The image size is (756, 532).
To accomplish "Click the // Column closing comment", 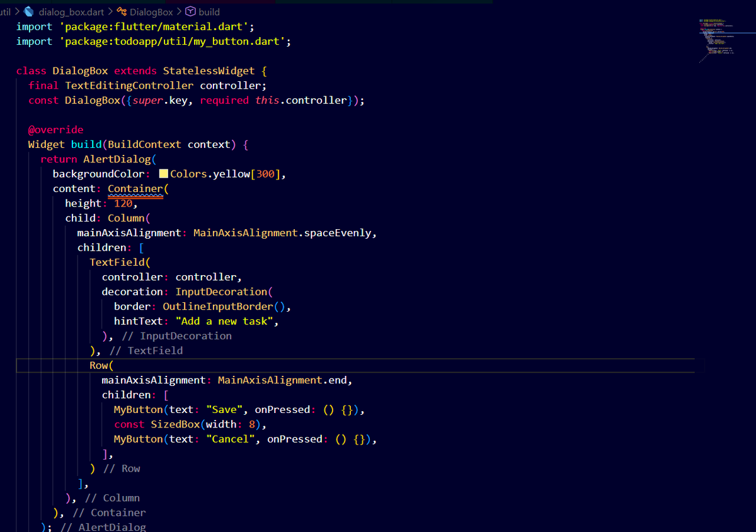I will tap(112, 498).
